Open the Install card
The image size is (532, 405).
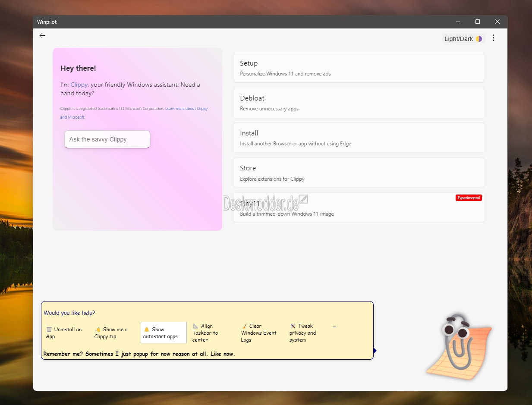click(x=359, y=138)
